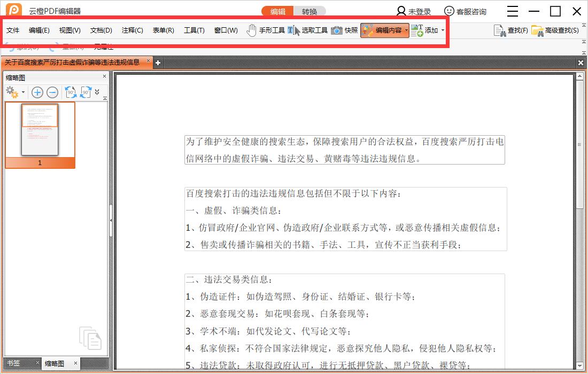Open the 文档(D) menu
Viewport: 588px width, 374px height.
[x=101, y=30]
